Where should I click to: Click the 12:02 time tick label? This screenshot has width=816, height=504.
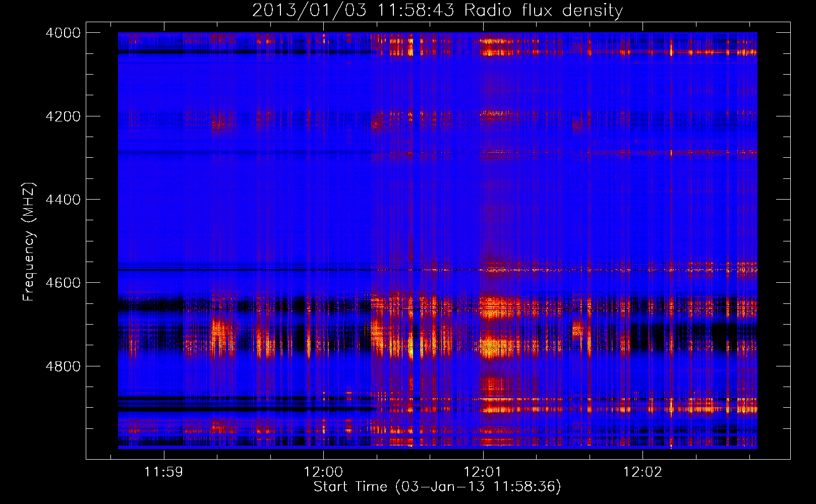click(643, 472)
